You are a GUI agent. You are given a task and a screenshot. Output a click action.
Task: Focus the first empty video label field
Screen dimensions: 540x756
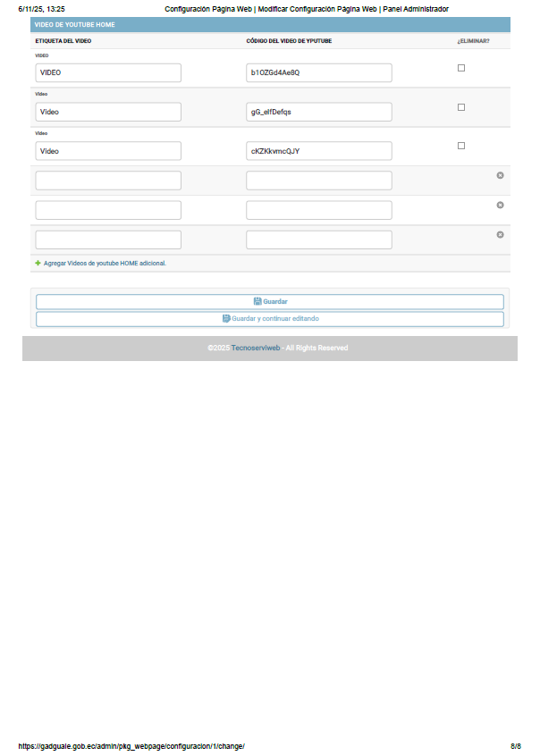[x=108, y=181]
